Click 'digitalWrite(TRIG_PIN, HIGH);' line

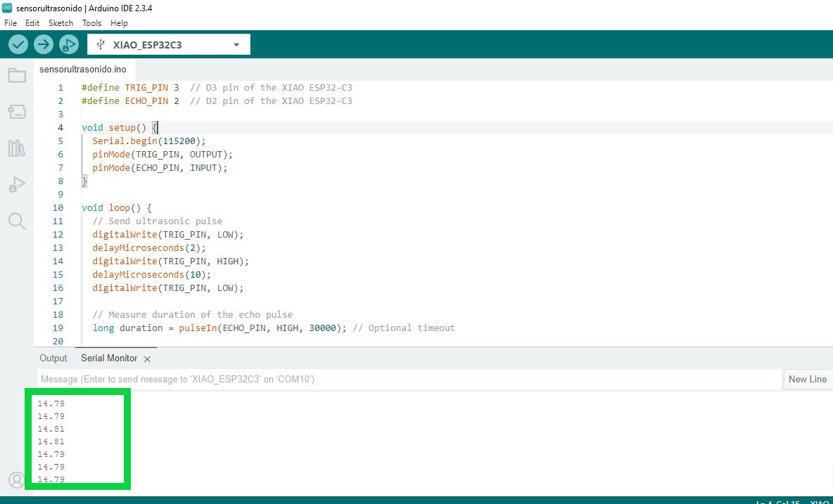(170, 261)
